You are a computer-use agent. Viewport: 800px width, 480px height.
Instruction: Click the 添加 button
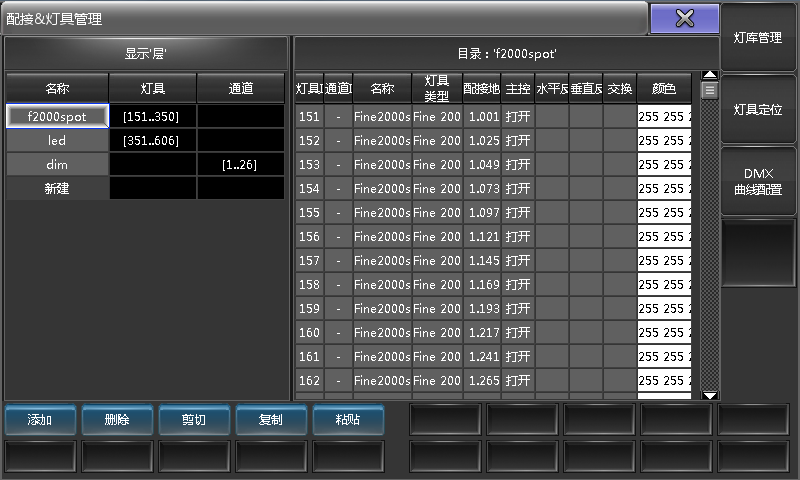(x=40, y=420)
